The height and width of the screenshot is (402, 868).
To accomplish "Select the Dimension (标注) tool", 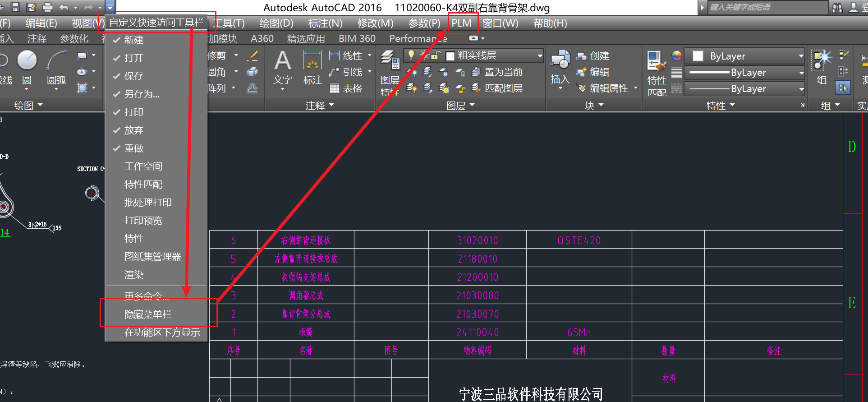I will point(312,68).
